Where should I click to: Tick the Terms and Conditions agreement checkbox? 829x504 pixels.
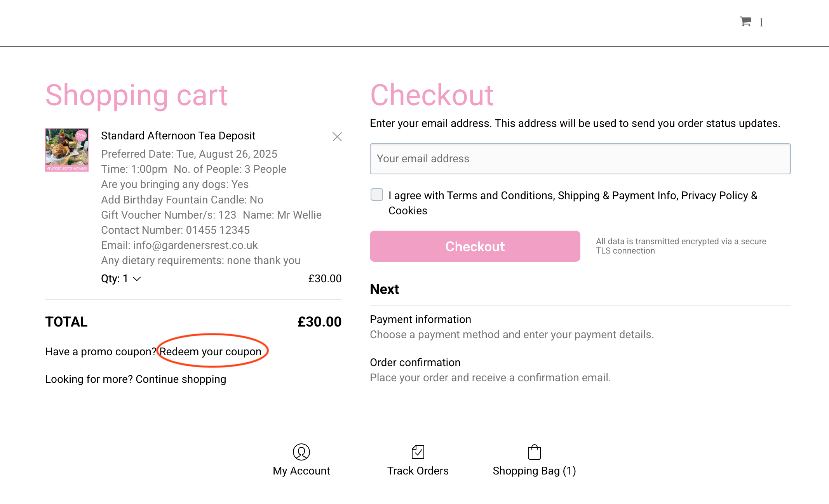[377, 195]
